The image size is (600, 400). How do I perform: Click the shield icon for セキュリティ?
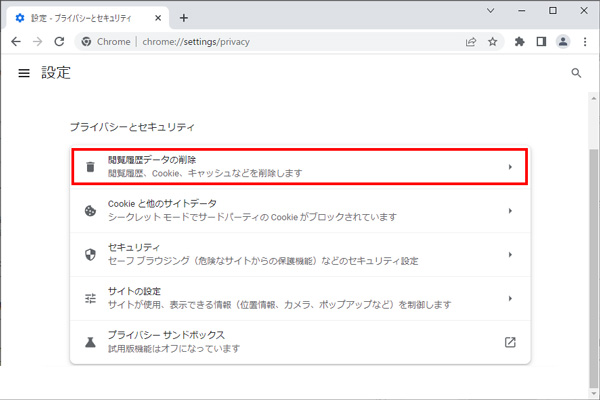pyautogui.click(x=90, y=255)
